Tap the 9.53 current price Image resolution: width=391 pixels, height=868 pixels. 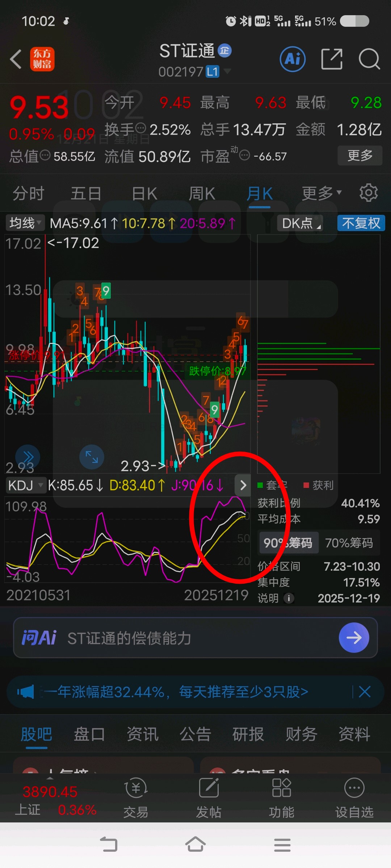(x=39, y=107)
